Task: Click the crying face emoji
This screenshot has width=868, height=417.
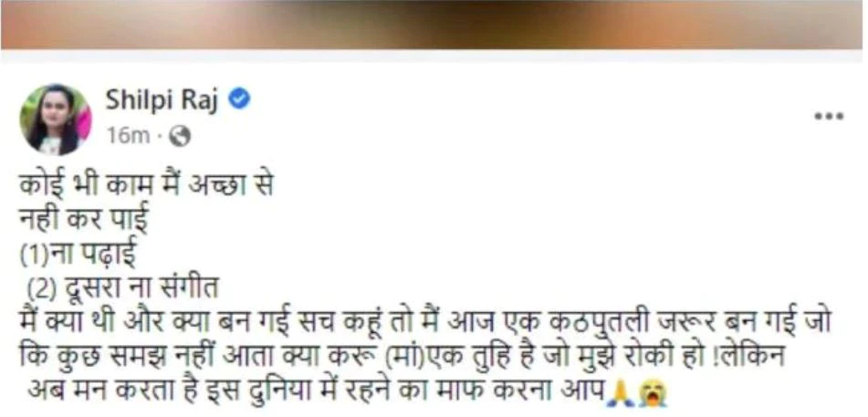Action: (x=654, y=395)
